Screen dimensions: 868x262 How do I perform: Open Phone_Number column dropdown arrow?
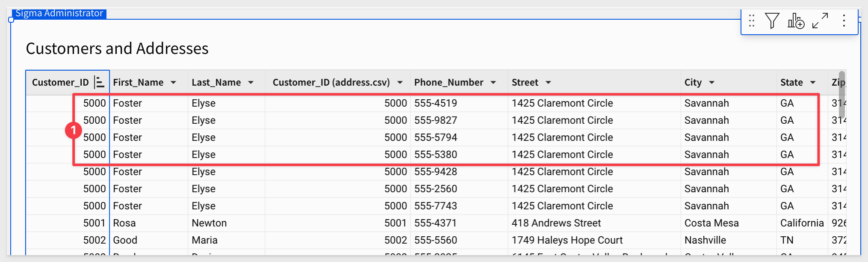[x=493, y=82]
